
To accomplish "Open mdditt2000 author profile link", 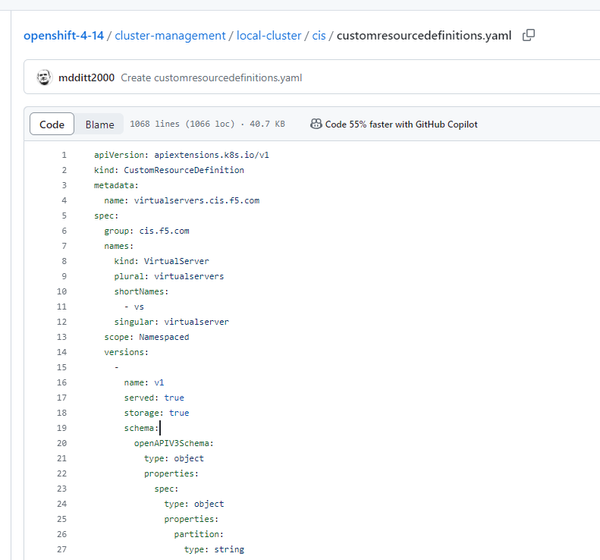I will 87,78.
